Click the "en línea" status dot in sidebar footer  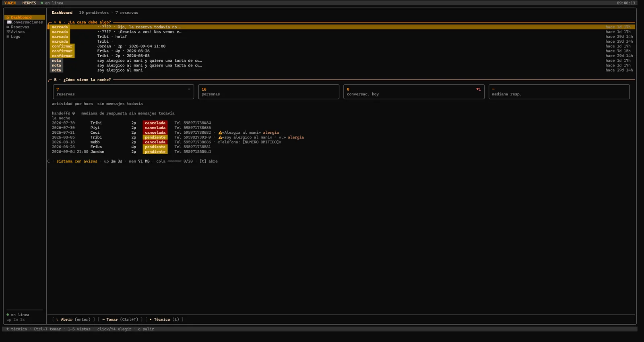pos(8,315)
